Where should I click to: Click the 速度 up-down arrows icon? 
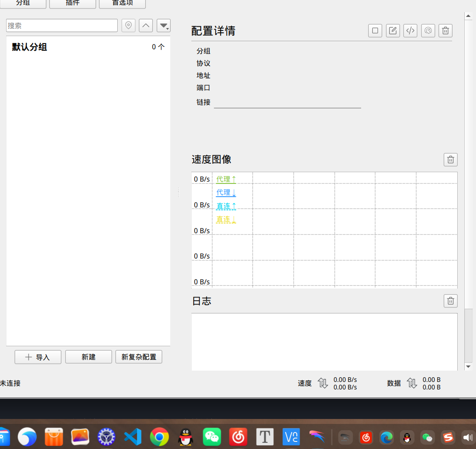pos(323,383)
